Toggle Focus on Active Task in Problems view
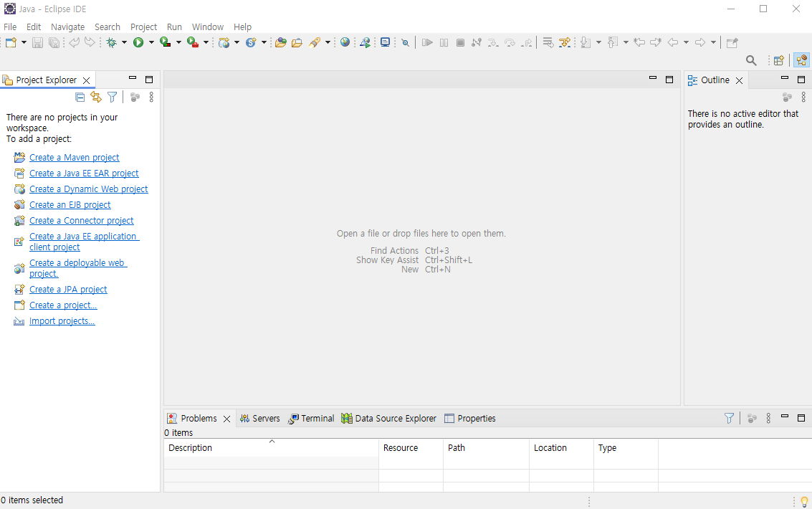This screenshot has height=509, width=812. (752, 419)
